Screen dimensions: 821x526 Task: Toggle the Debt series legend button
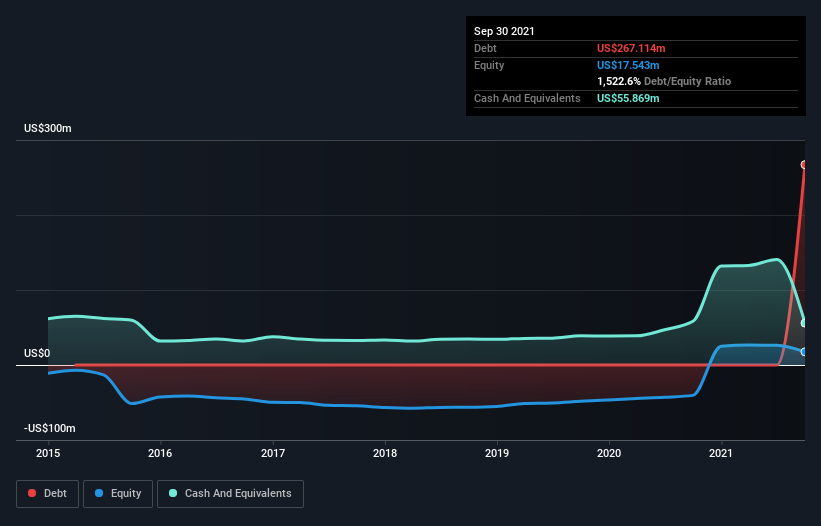coord(48,494)
